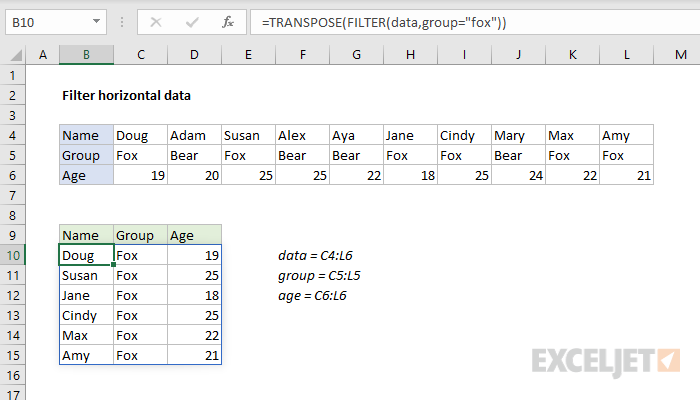Select the 'Fox' cell under Jane in row 5
Screen dimensions: 700x400
pyautogui.click(x=410, y=155)
